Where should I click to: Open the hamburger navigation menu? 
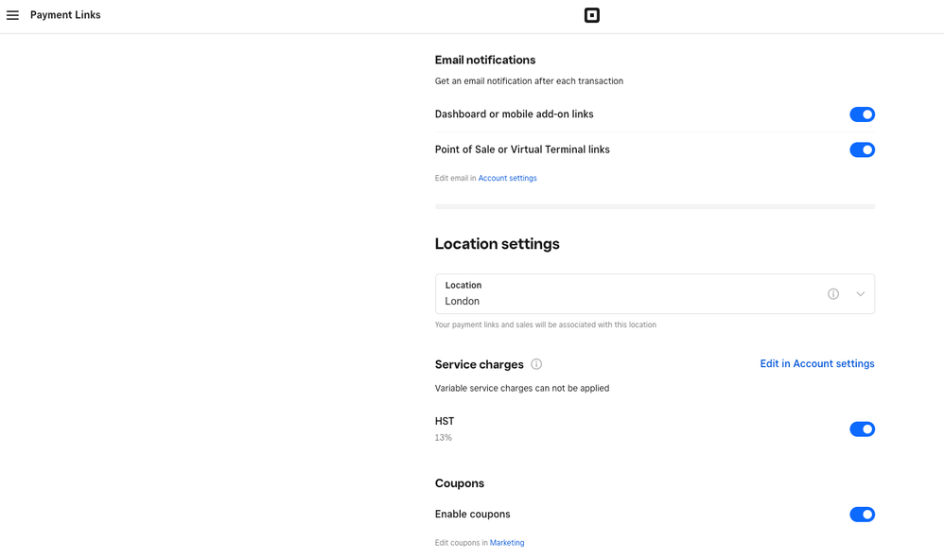(12, 15)
